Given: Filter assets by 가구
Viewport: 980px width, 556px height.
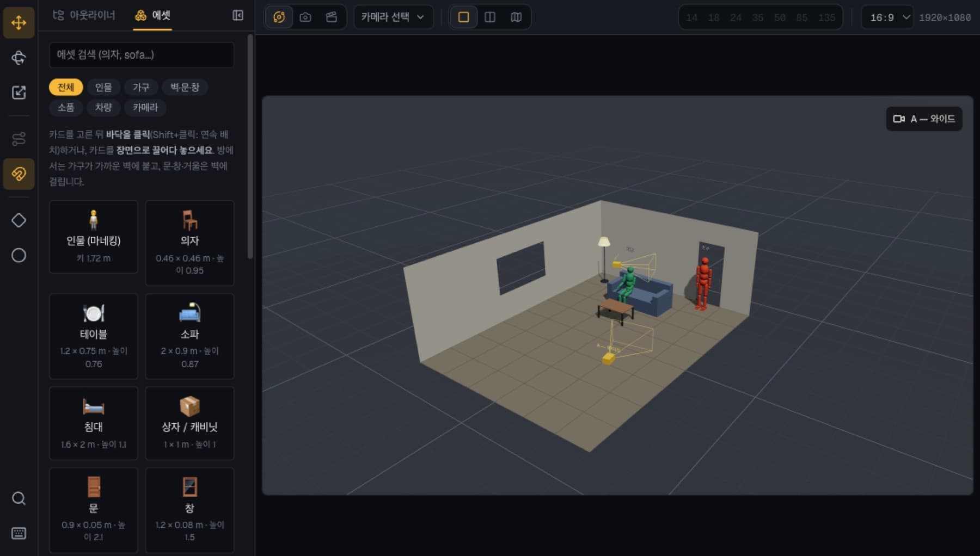Looking at the screenshot, I should pos(141,87).
